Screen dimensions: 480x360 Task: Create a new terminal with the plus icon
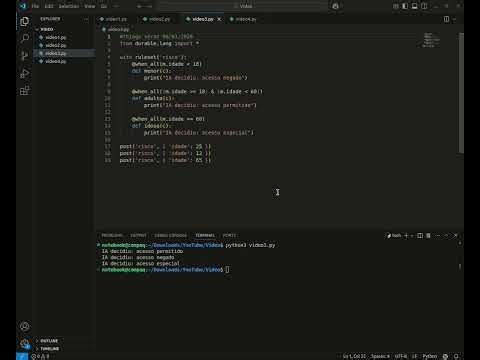(406, 236)
